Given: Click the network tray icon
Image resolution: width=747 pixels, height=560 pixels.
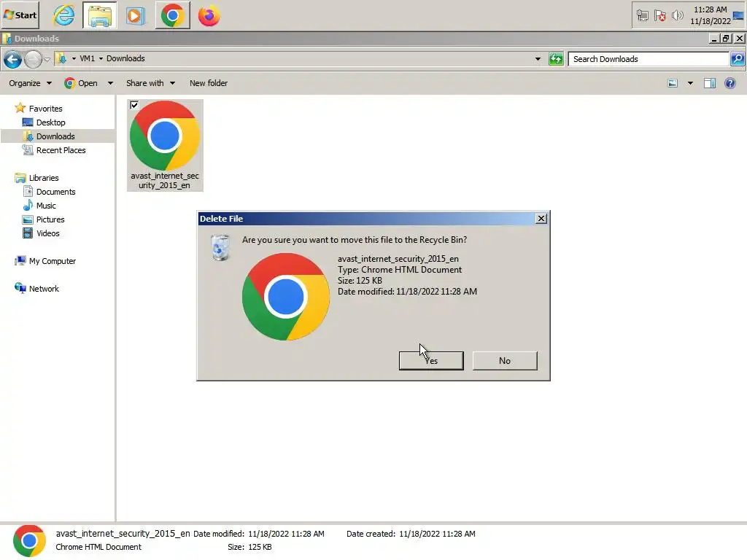Looking at the screenshot, I should tap(643, 16).
